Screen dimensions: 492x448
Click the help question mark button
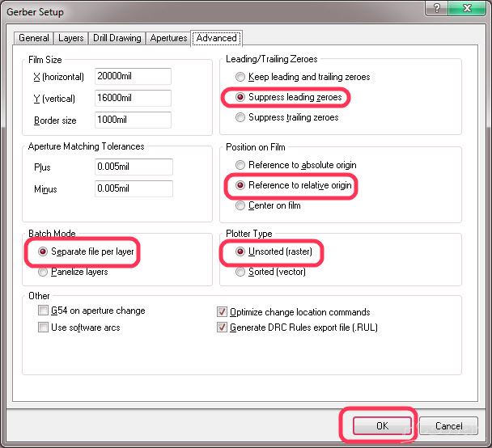coord(437,7)
